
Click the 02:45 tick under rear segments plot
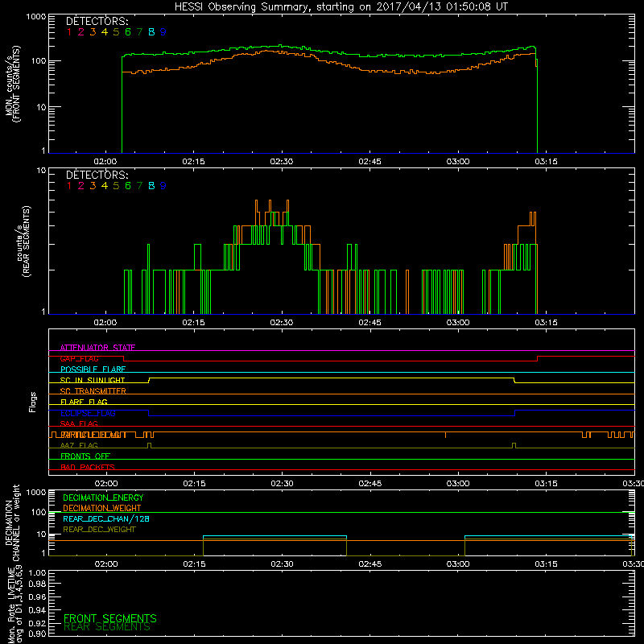(370, 323)
